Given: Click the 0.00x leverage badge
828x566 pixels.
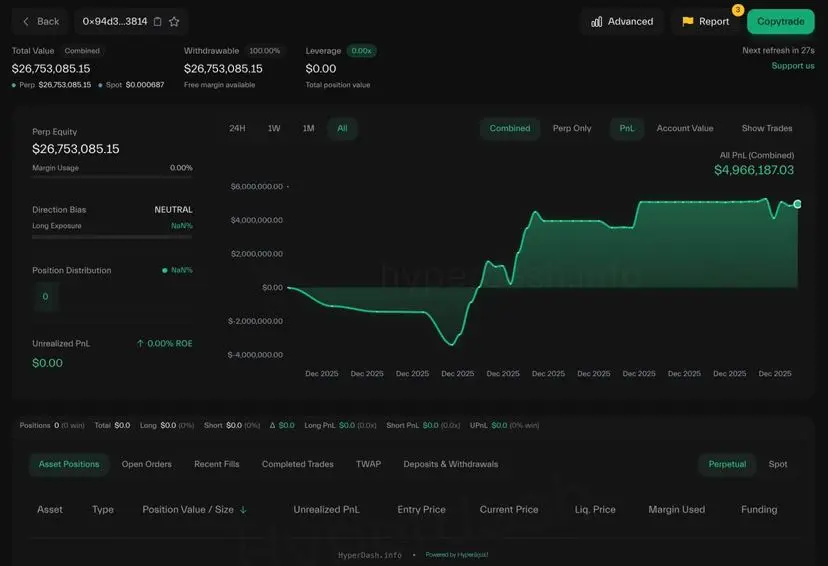Looking at the screenshot, I should pyautogui.click(x=361, y=51).
